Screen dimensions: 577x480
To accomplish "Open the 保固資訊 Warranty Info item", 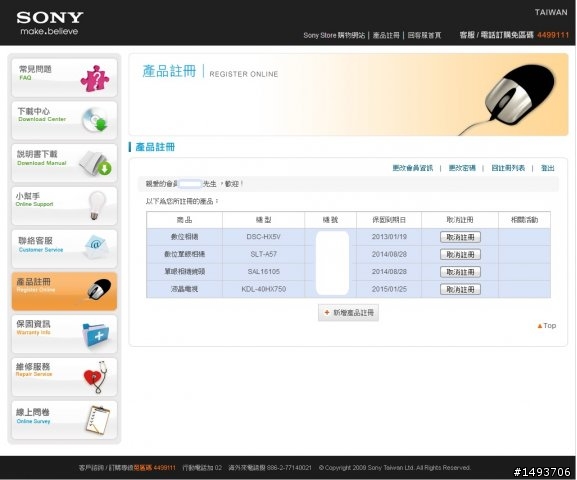I will (x=64, y=333).
